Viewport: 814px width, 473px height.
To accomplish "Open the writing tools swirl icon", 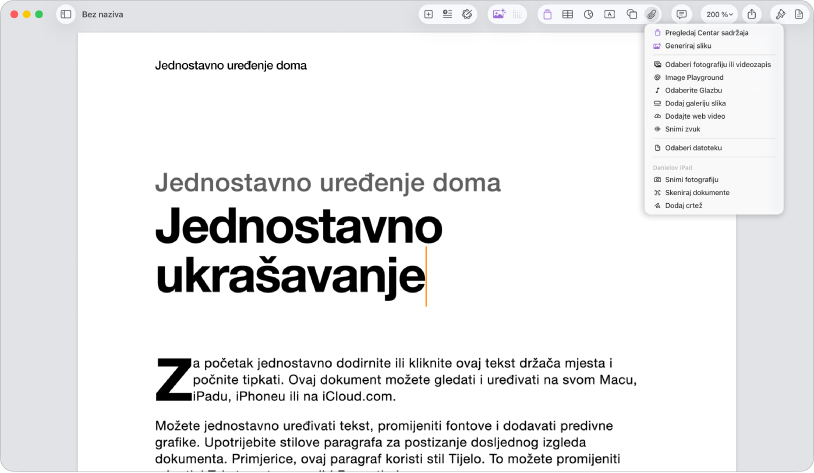I will [x=467, y=15].
